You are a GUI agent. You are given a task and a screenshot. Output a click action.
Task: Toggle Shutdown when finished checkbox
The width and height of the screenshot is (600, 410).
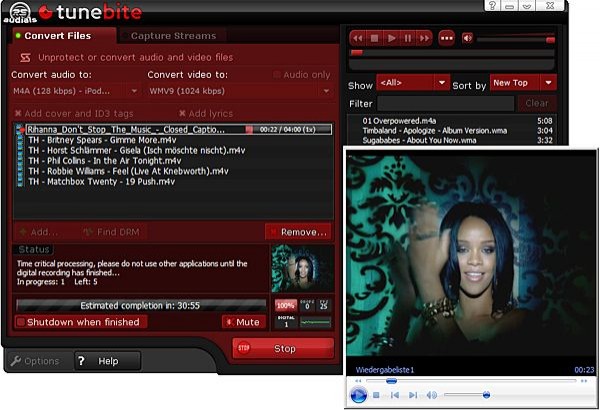(21, 322)
